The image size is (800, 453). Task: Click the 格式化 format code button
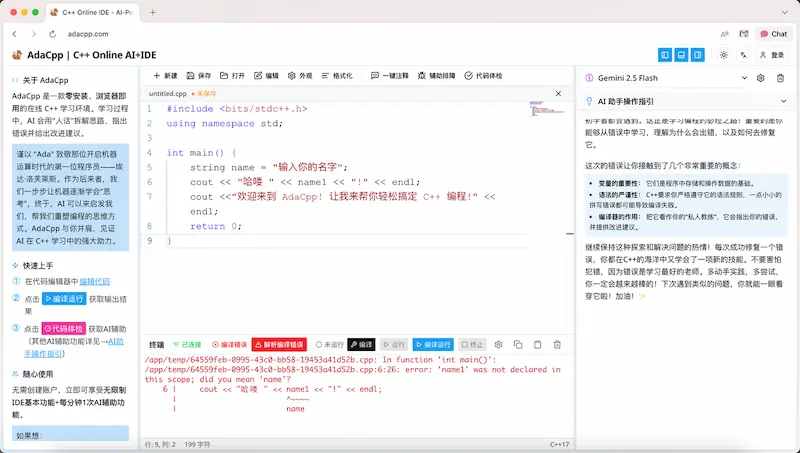(337, 76)
